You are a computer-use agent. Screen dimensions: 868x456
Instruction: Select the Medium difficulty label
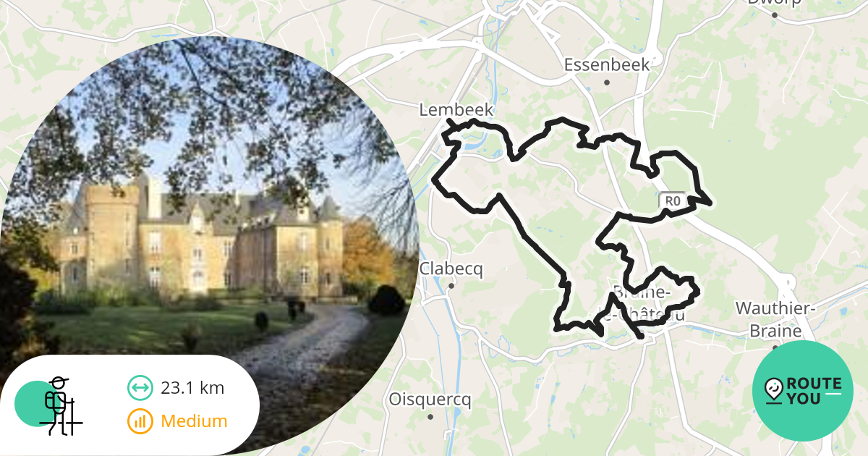[194, 421]
